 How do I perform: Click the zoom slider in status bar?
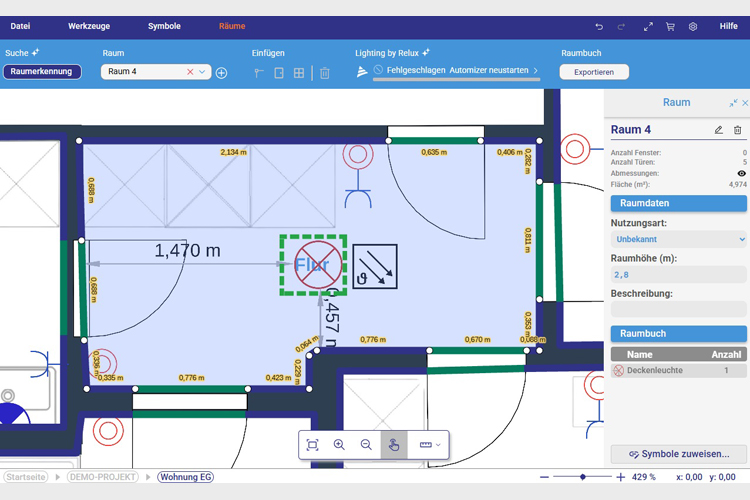(583, 477)
